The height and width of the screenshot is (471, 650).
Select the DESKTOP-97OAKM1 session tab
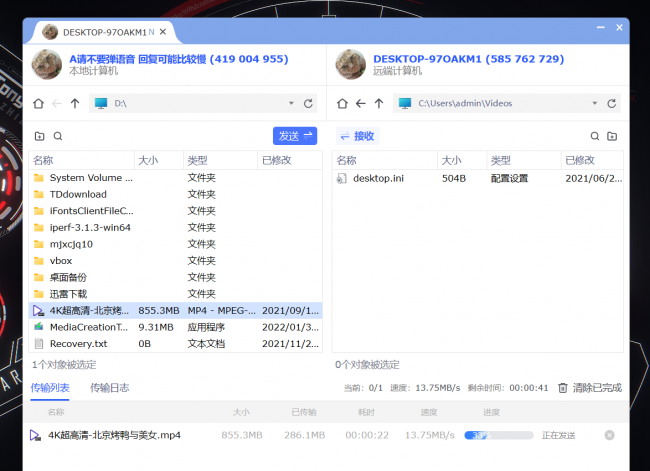click(x=104, y=32)
